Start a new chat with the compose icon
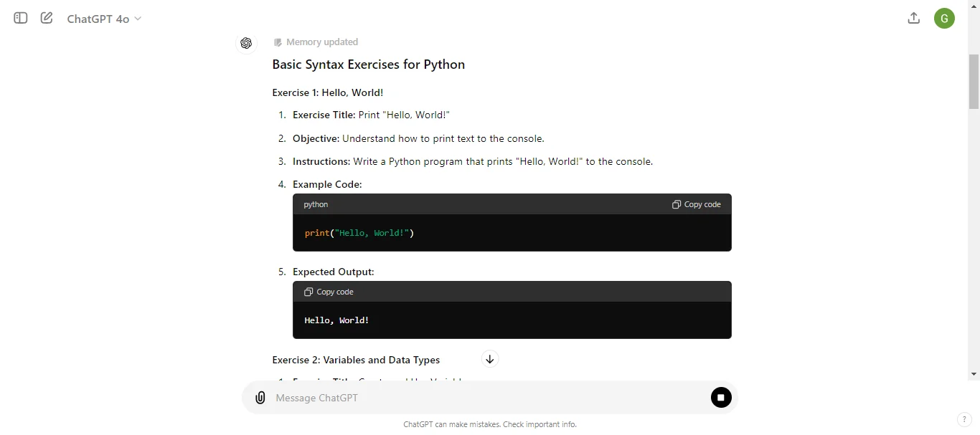This screenshot has width=980, height=435. (x=46, y=18)
